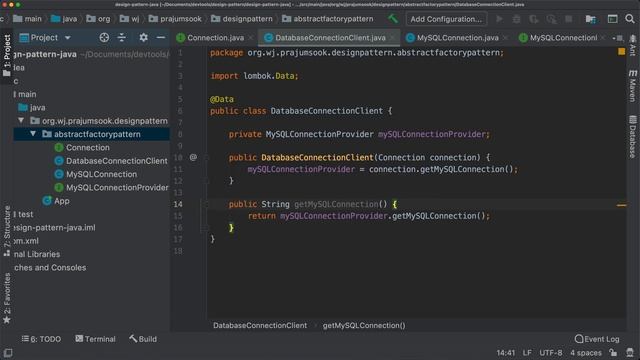Click the Debug bug icon
Image resolution: width=640 pixels, height=360 pixels.
point(516,19)
